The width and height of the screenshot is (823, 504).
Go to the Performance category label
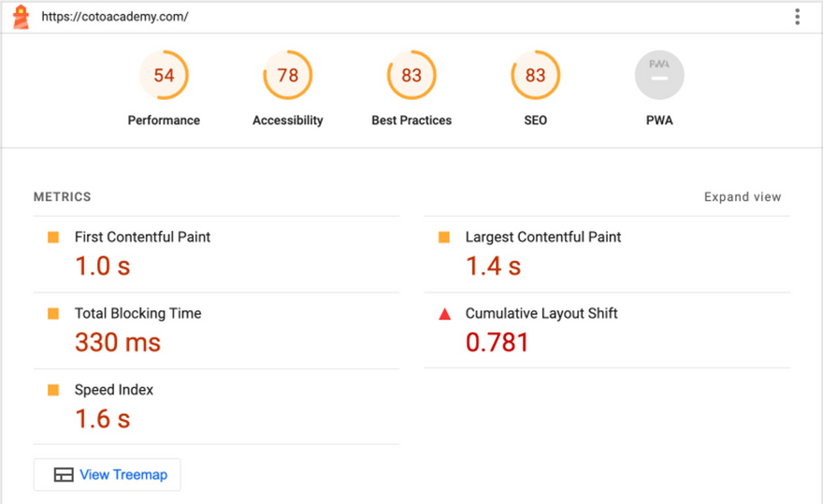point(164,121)
